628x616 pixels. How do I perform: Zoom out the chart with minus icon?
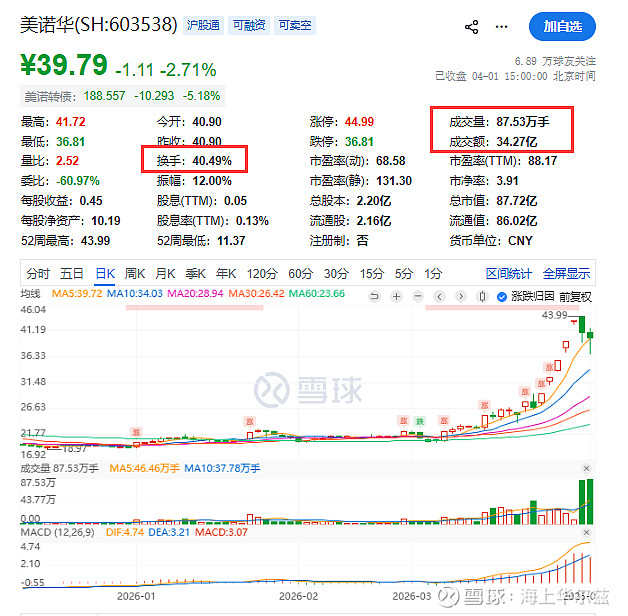(x=418, y=296)
